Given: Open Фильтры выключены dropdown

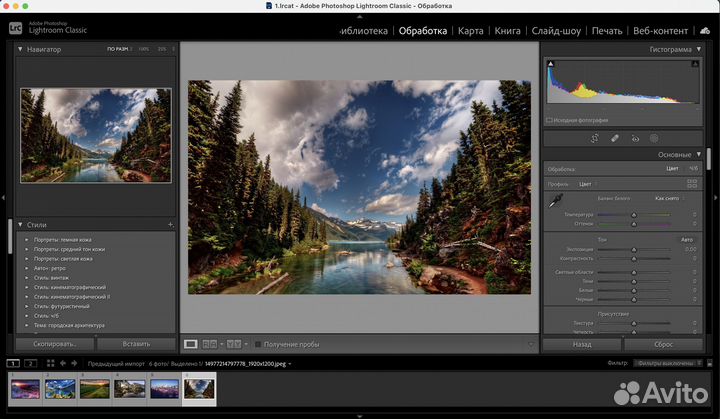Looking at the screenshot, I should (668, 363).
